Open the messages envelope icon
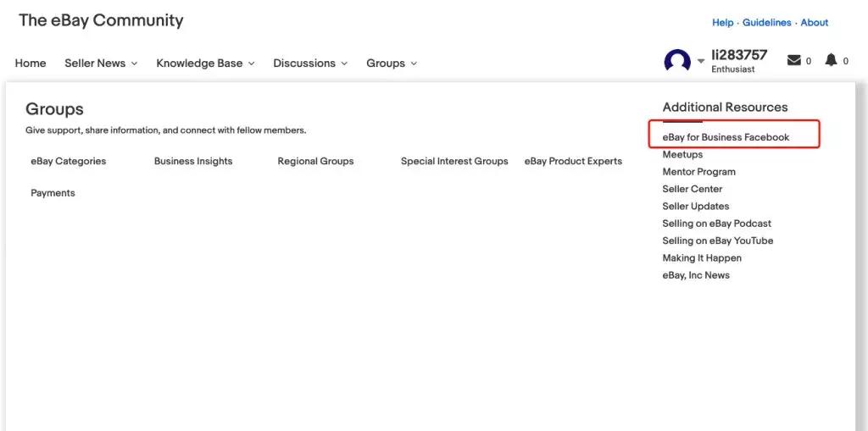The width and height of the screenshot is (868, 431). [793, 60]
